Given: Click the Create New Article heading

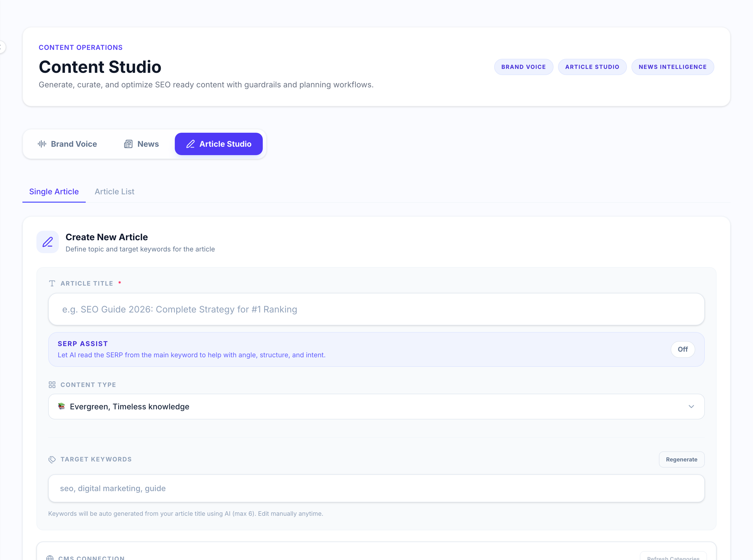Looking at the screenshot, I should (x=106, y=237).
